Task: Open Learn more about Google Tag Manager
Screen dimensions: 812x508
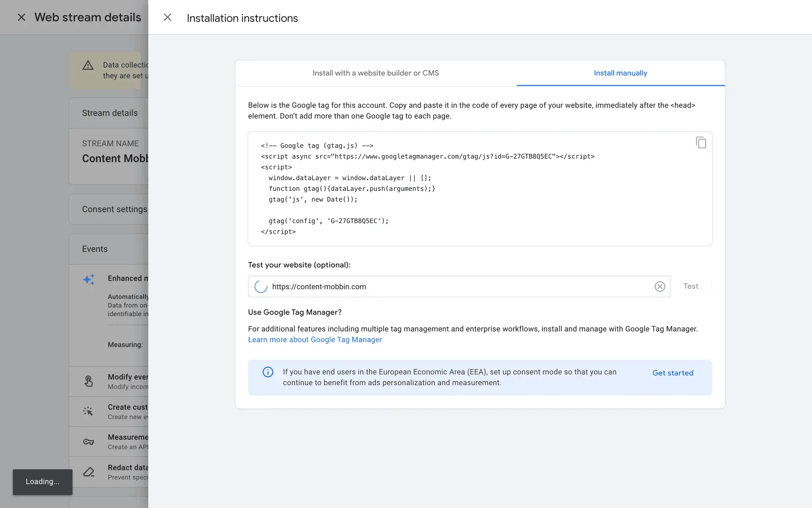Action: pyautogui.click(x=315, y=340)
